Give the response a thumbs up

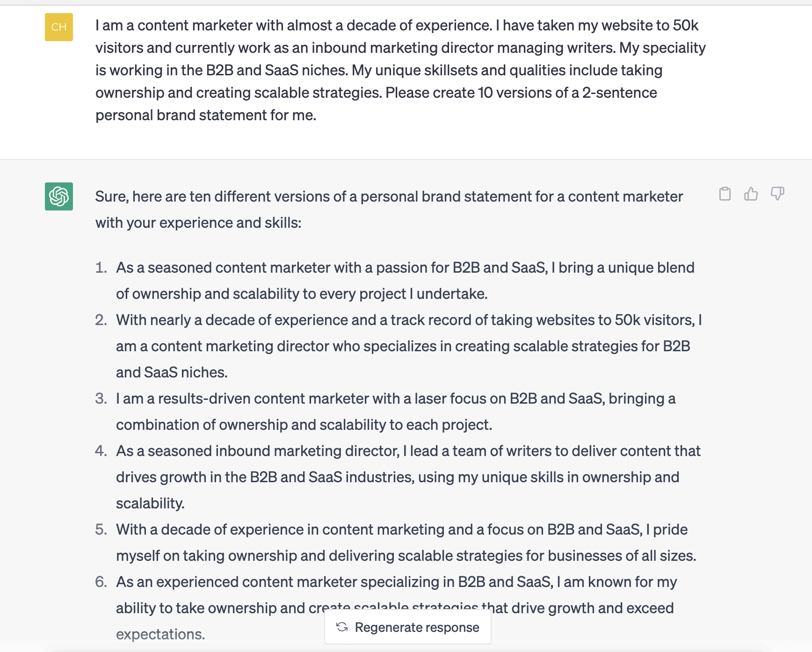[751, 194]
